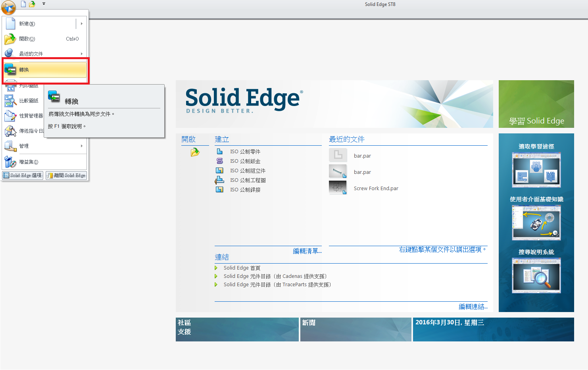Click the open folder icon in quick access toolbar
The width and height of the screenshot is (588, 370).
coord(32,4)
